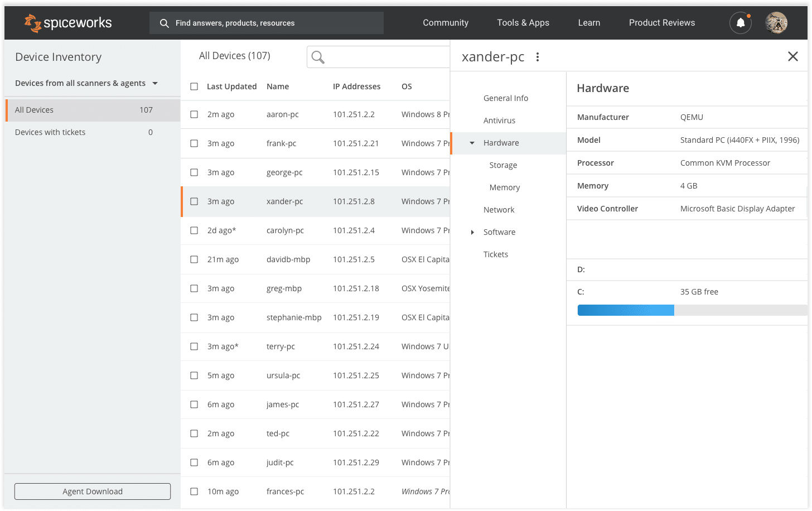
Task: Check the checkbox for frank-pc
Action: click(x=194, y=143)
